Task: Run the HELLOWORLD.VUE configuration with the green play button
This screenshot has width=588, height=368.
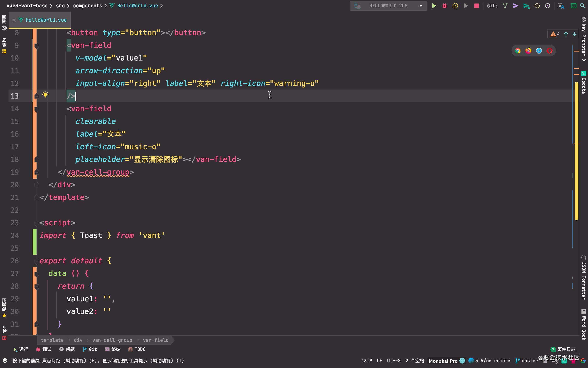Action: 434,6
